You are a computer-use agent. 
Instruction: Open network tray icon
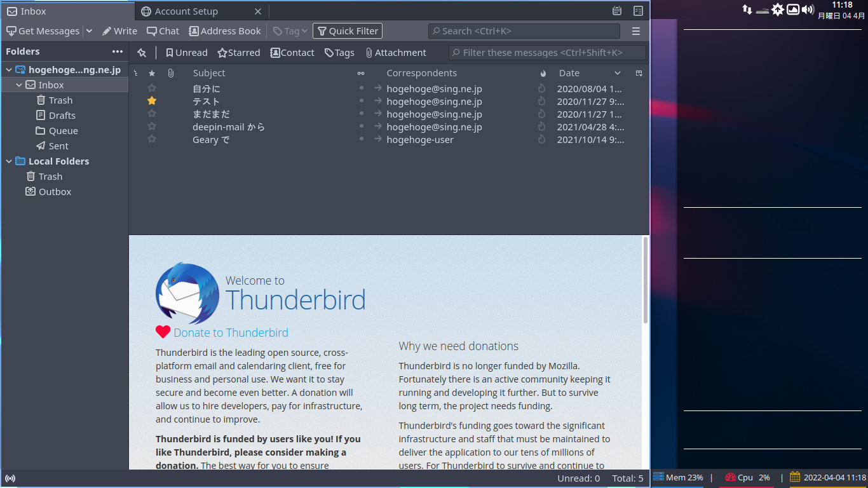(x=747, y=10)
